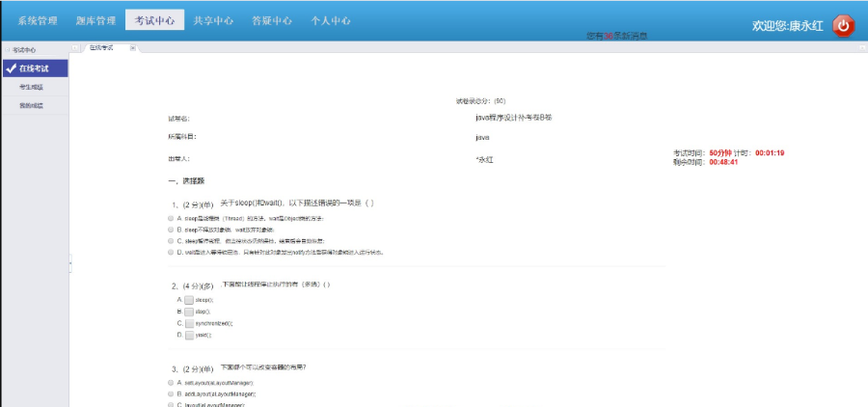Click the remaining time value 00:48:41
This screenshot has width=868, height=407.
(x=723, y=163)
